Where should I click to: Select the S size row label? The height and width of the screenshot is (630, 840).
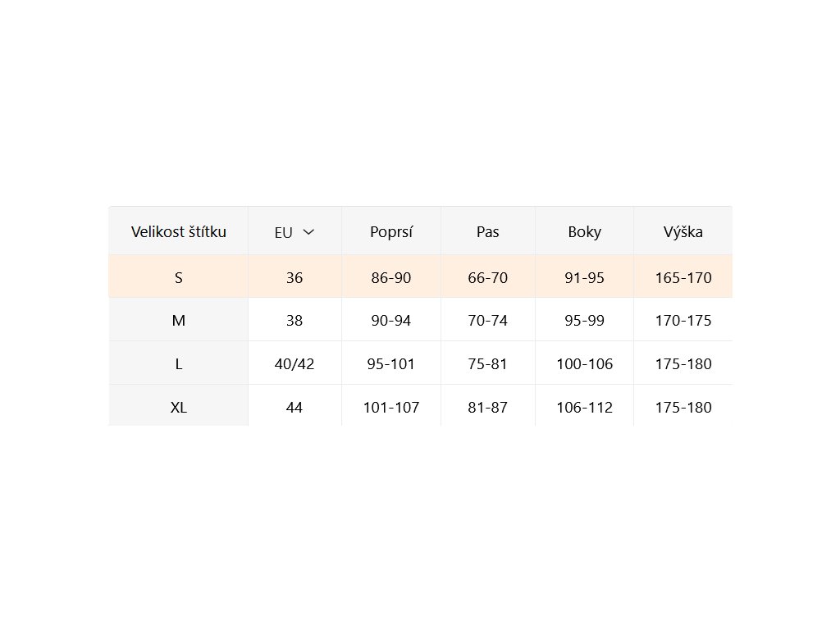[178, 277]
